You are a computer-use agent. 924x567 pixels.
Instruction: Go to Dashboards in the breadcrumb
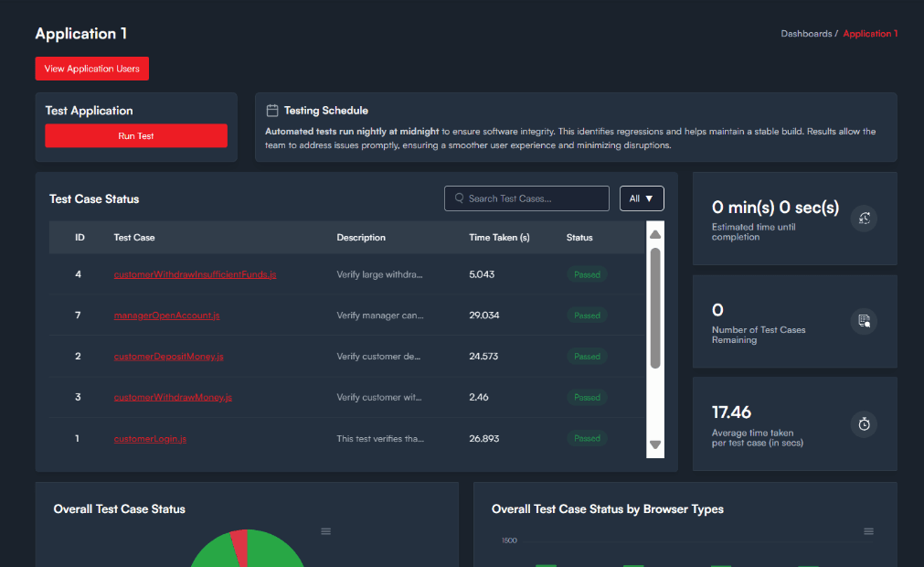(806, 34)
